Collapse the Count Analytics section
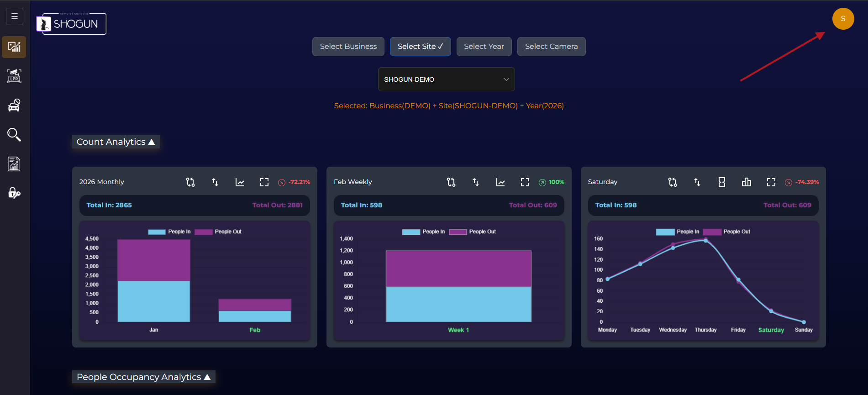 tap(116, 142)
